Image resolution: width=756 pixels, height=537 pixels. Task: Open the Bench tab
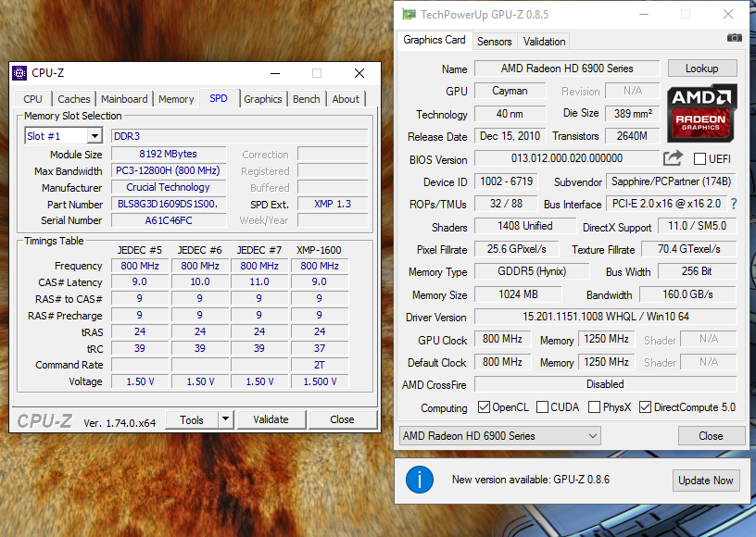(306, 99)
